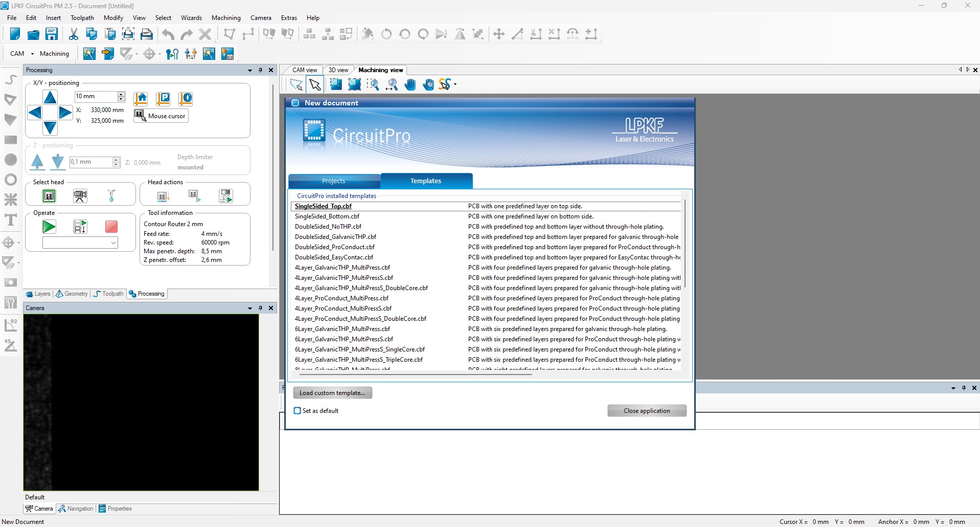Click the Text tool icon in left sidebar

(11, 220)
